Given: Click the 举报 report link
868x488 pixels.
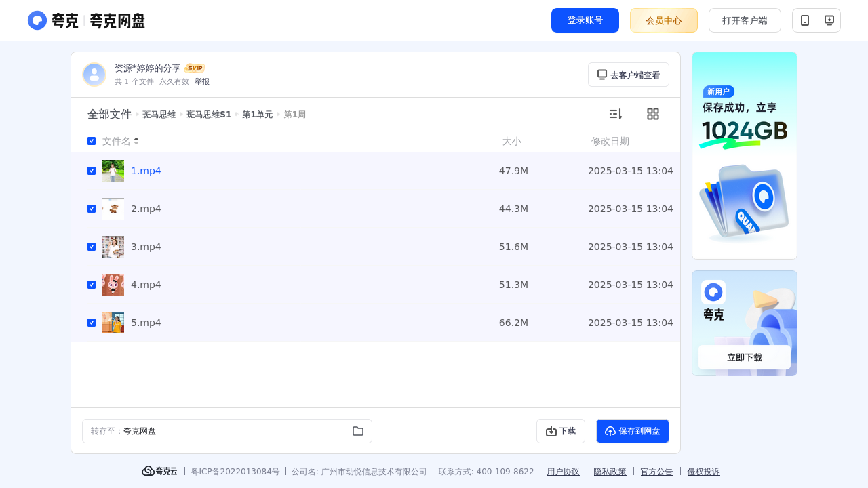Looking at the screenshot, I should tap(202, 81).
